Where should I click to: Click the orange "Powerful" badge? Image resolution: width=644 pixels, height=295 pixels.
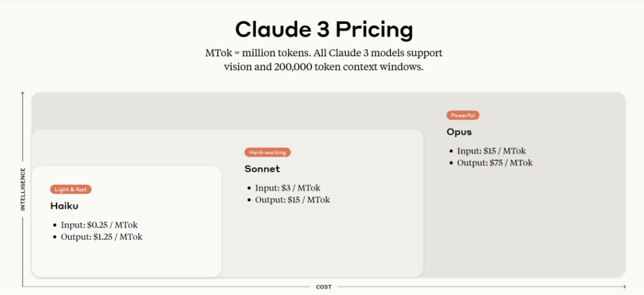pos(463,115)
